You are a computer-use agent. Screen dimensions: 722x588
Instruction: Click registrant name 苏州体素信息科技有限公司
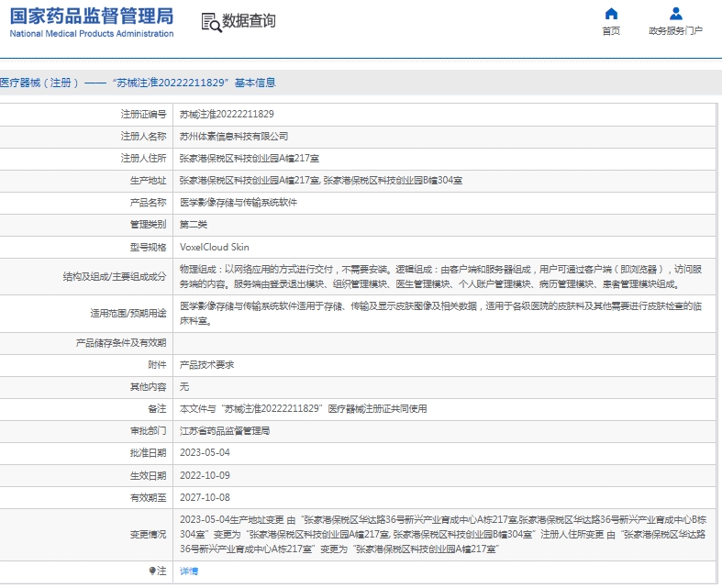click(234, 137)
